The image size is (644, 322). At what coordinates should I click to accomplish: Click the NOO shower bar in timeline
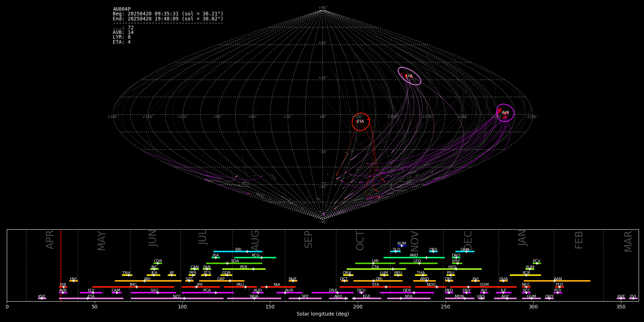[x=431, y=287]
